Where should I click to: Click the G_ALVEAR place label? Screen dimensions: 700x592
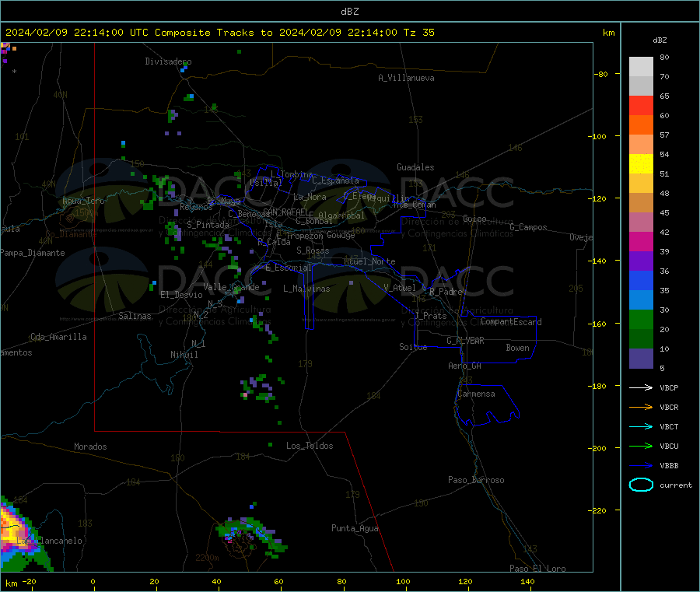pos(465,341)
